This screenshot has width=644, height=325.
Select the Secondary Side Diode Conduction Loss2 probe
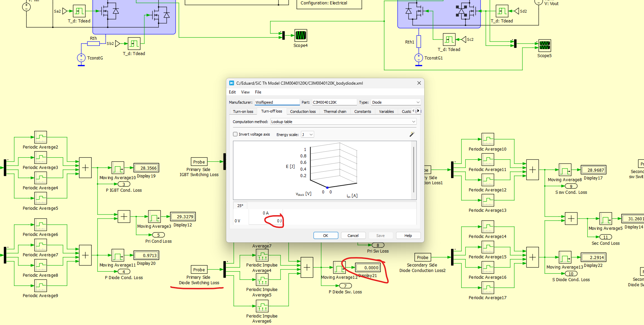423,257
